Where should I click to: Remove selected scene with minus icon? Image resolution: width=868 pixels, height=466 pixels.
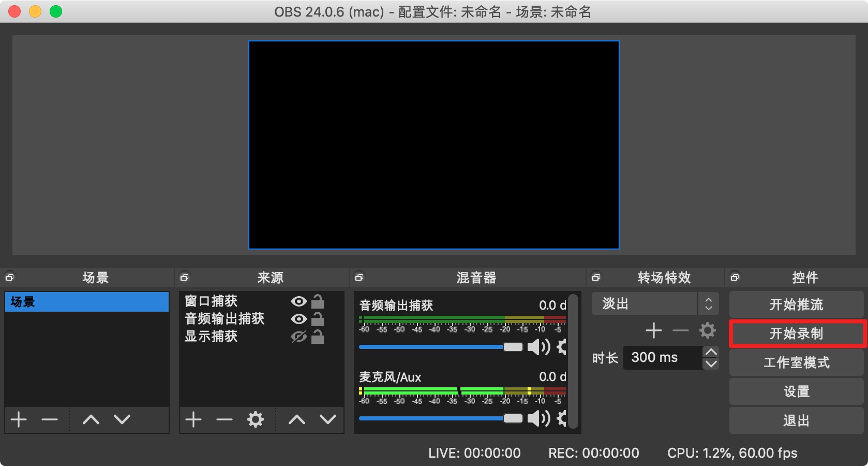pyautogui.click(x=50, y=419)
